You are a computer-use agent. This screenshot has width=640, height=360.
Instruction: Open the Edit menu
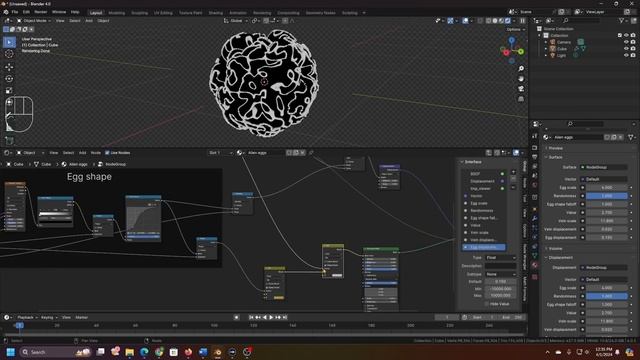[26, 12]
